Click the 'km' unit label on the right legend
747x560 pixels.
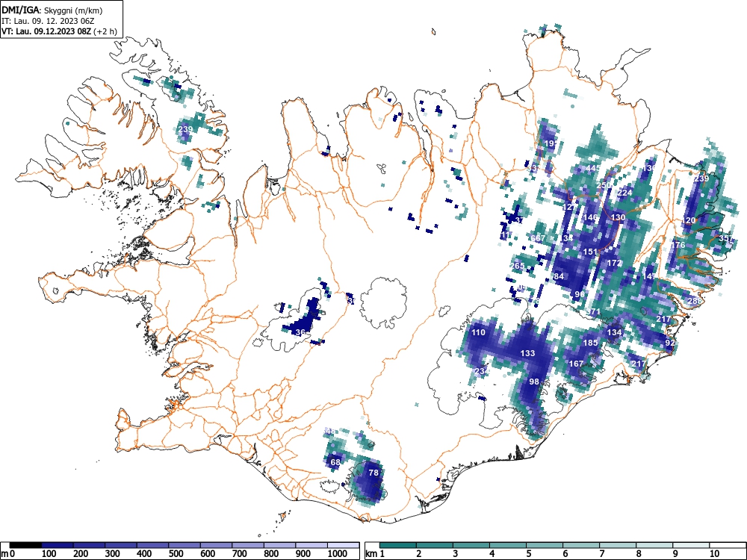371,553
